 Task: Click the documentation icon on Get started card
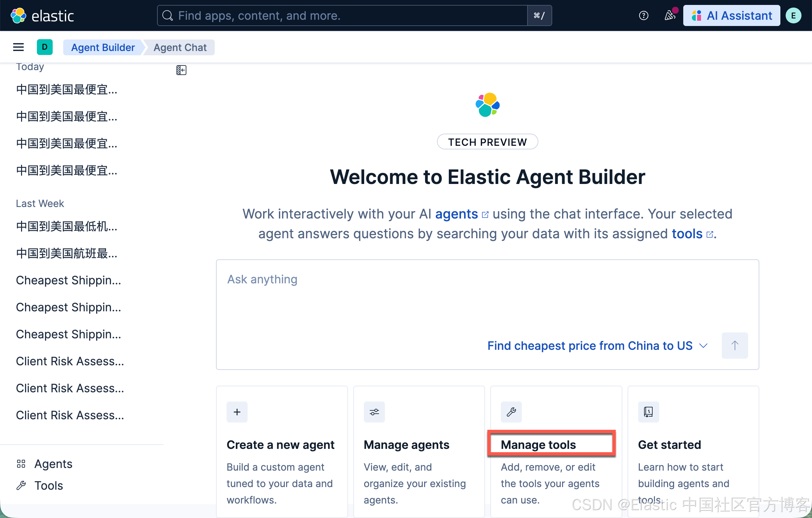[648, 412]
